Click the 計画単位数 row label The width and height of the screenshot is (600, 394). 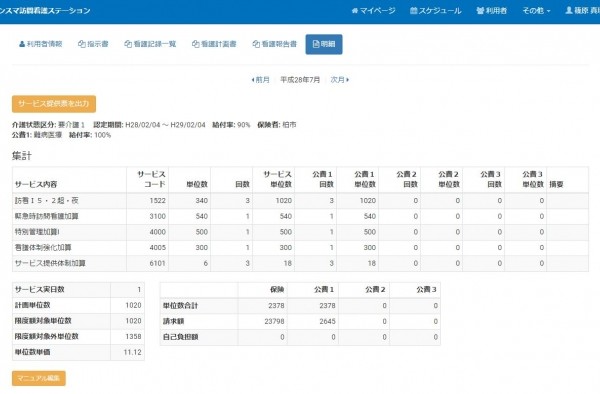[33, 305]
